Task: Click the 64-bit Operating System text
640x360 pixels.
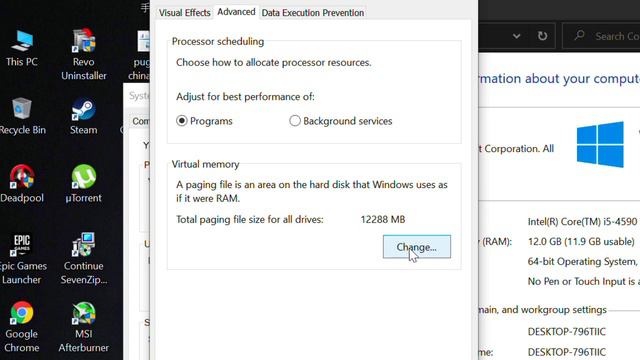Action: [583, 262]
